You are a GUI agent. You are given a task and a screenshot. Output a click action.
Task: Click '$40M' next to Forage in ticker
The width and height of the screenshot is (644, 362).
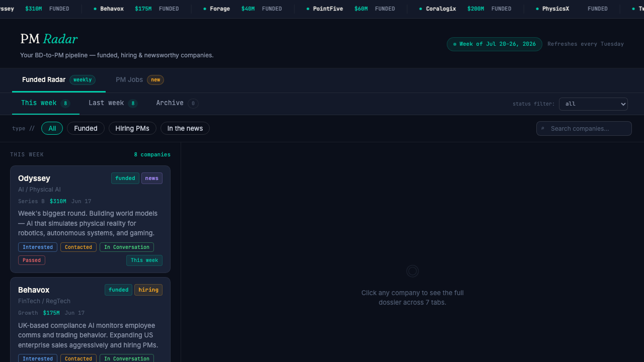pyautogui.click(x=248, y=9)
